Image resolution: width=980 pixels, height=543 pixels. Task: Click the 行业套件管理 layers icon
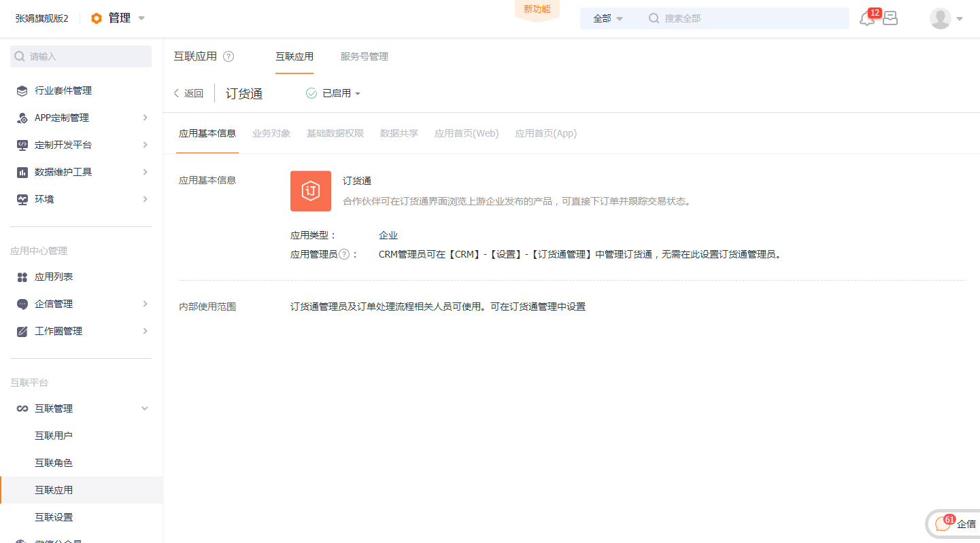(x=22, y=90)
